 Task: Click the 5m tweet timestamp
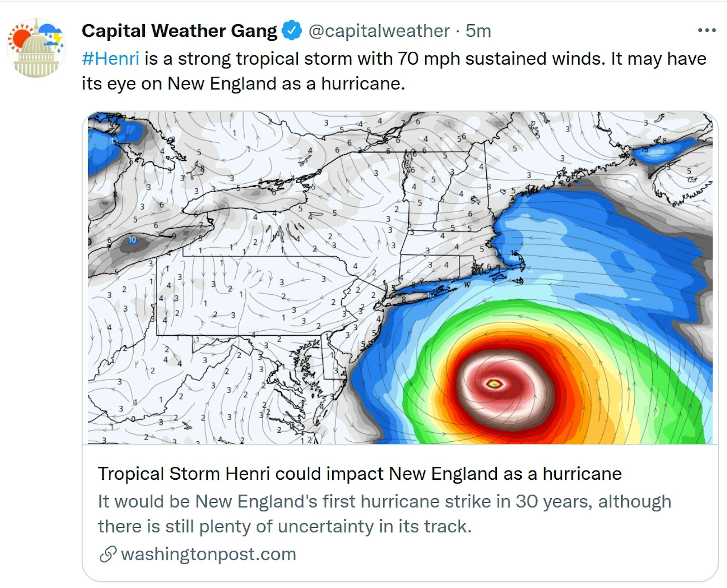(478, 31)
